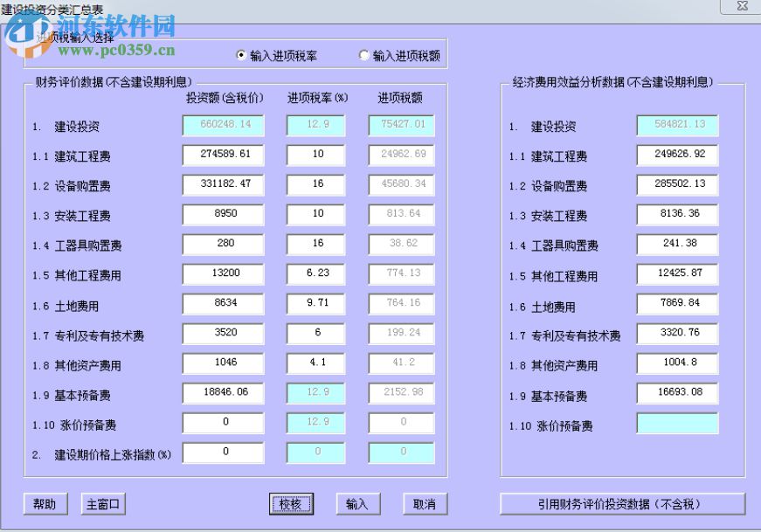Screen dimensions: 761x532
Task: Click the 校核 button
Action: tap(291, 504)
